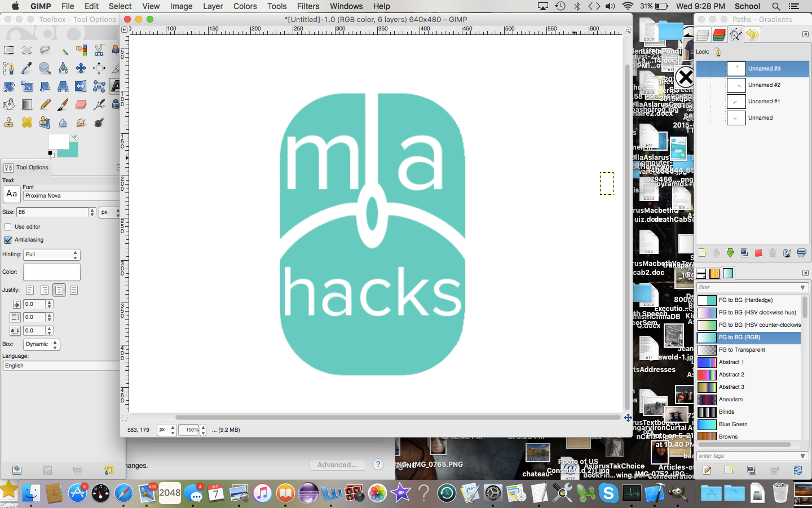Select the Smudge finger tool
812x508 pixels.
(x=81, y=122)
